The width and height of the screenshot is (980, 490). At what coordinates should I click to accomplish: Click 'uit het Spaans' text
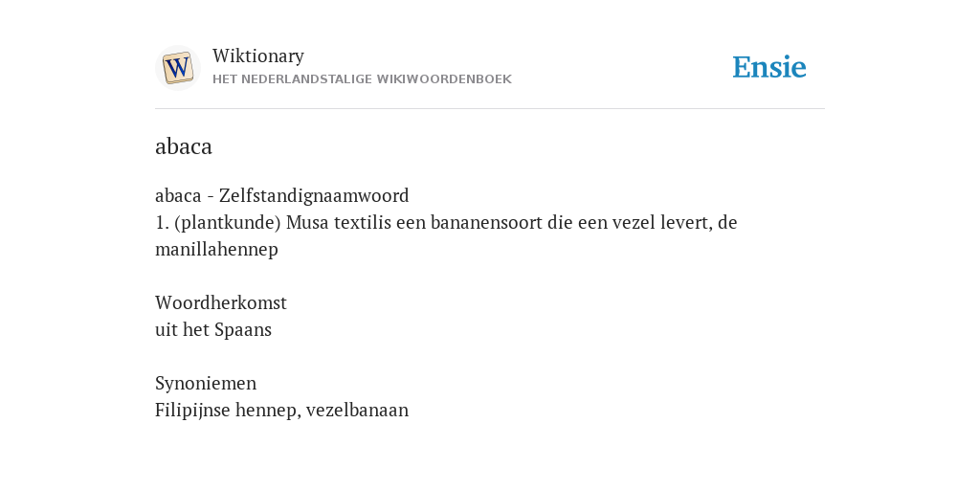(x=213, y=330)
